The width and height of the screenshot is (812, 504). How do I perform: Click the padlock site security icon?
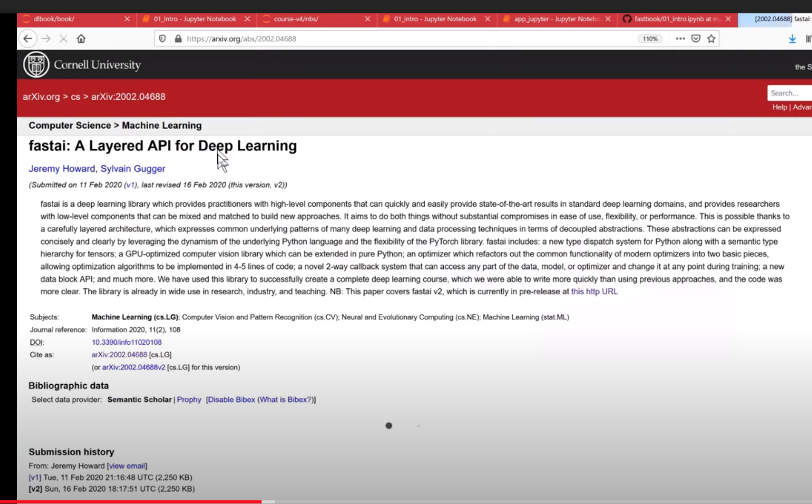178,39
